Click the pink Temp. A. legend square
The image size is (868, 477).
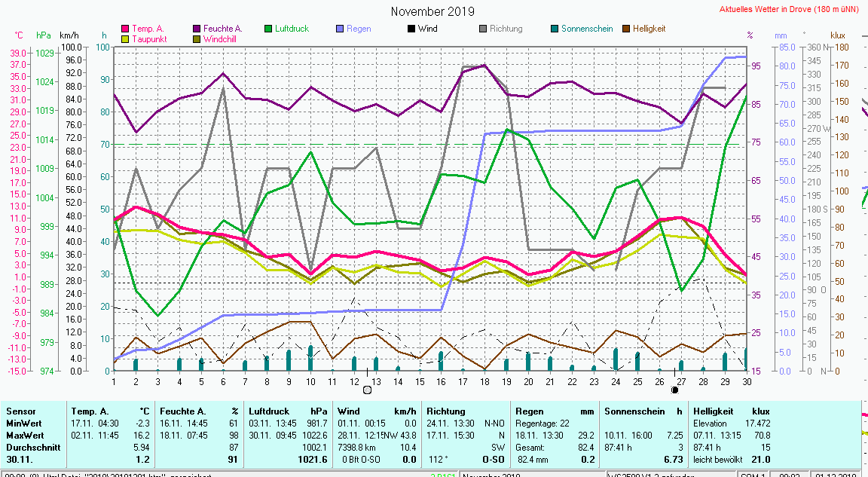pos(125,29)
